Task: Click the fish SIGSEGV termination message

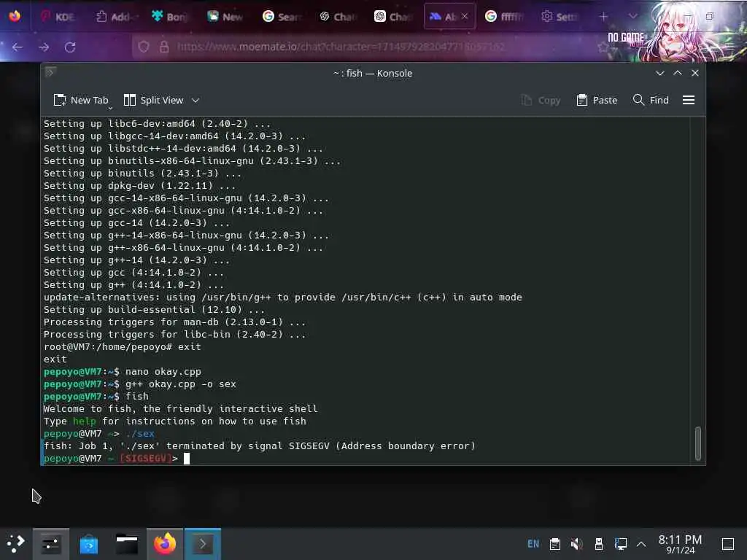Action: (259, 446)
